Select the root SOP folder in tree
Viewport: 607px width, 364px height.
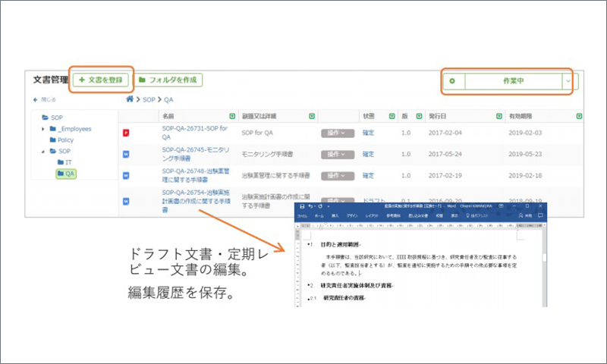pos(52,118)
